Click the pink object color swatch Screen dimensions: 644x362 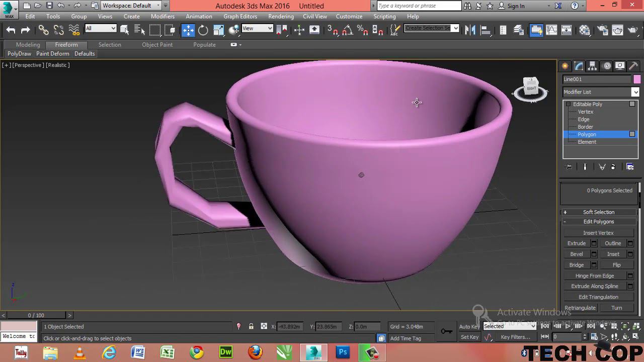click(637, 79)
